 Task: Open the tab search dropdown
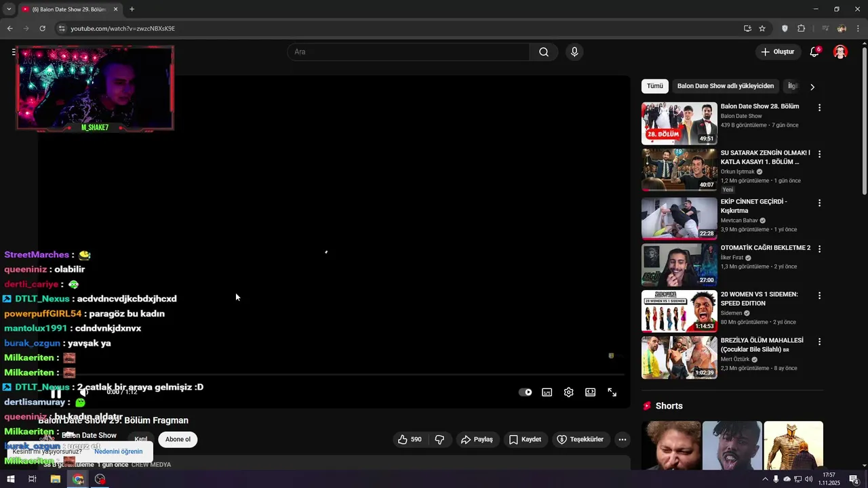pyautogui.click(x=8, y=9)
